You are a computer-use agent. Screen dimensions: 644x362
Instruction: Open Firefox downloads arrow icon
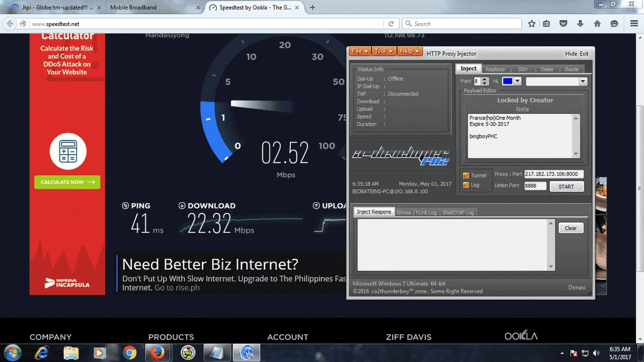[580, 24]
